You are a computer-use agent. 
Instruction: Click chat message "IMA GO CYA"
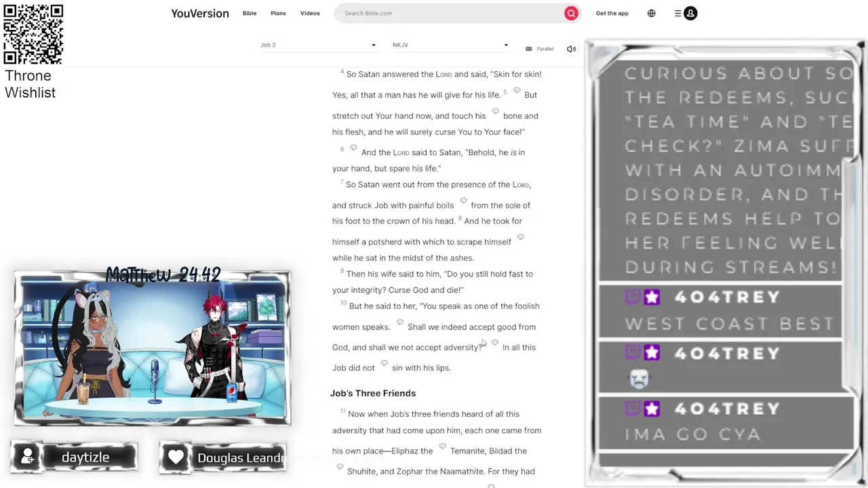pos(692,434)
